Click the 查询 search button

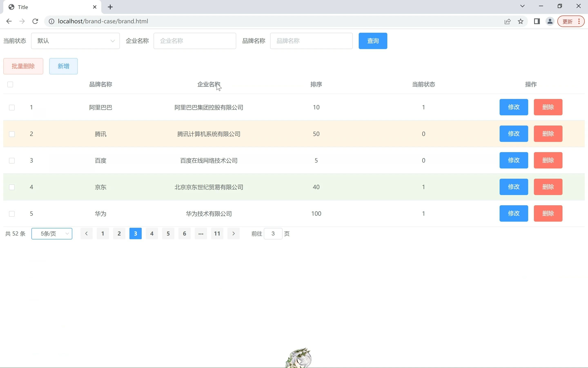coord(373,41)
